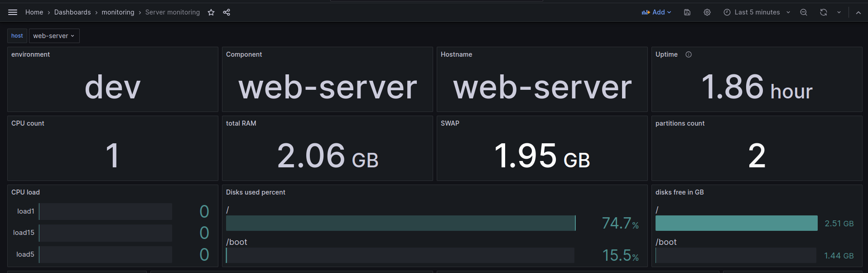The image size is (868, 273).
Task: Open the monitoring folder breadcrumb
Action: tap(118, 12)
